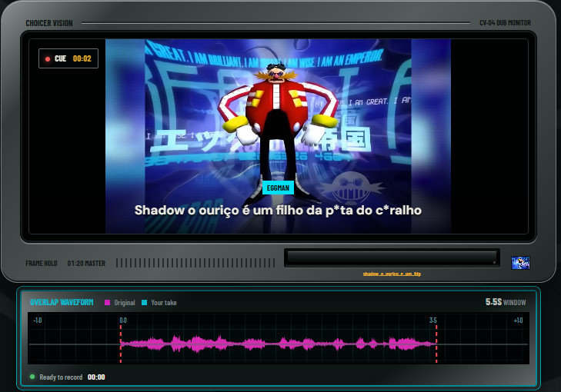Click the OVERLAP WAVEFORM title

[x=62, y=302]
